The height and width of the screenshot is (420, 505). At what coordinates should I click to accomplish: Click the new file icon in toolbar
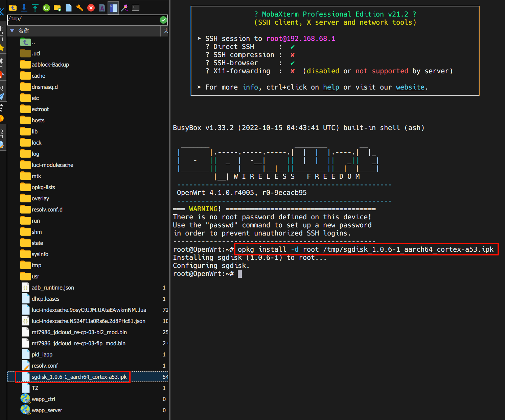click(x=69, y=8)
